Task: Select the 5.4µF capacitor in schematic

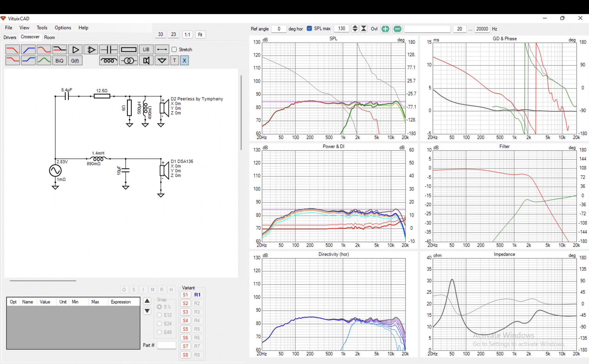Action: point(67,96)
